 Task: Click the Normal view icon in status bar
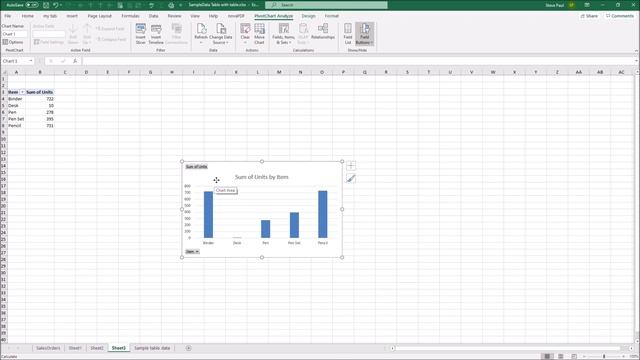(x=547, y=356)
